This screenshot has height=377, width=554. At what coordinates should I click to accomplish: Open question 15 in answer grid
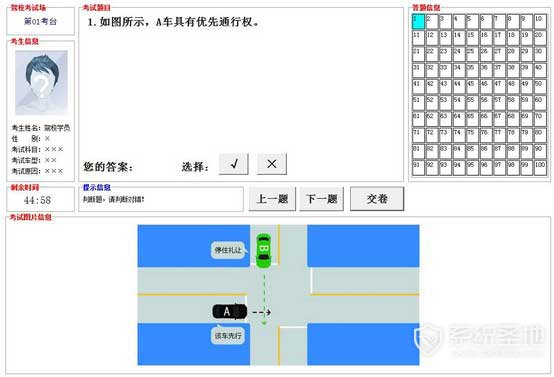tap(472, 38)
